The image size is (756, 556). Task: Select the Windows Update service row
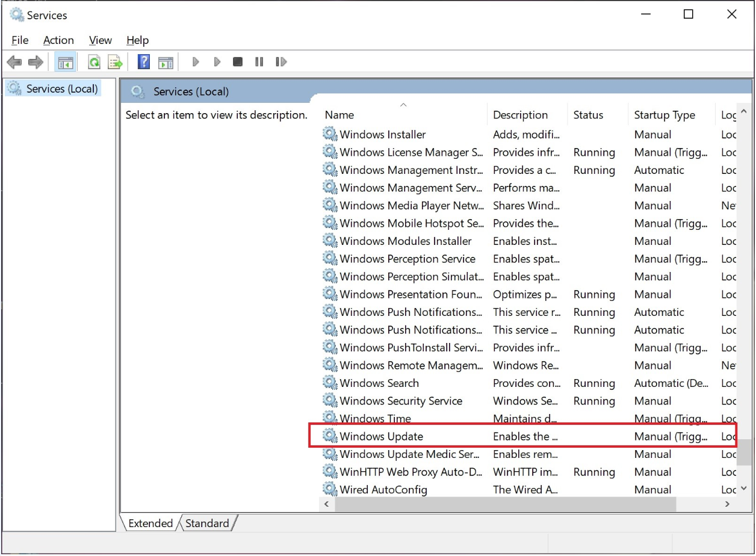click(382, 436)
